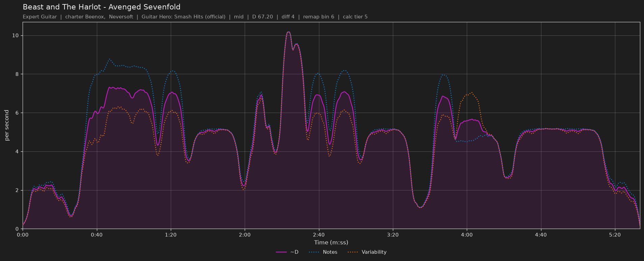
Task: Click the blue dotted Notes legend sample
Action: click(x=314, y=252)
